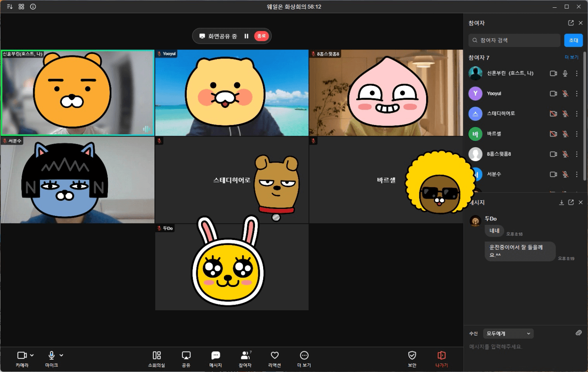
Task: Click the 나가기 leave meeting icon
Action: 441,355
